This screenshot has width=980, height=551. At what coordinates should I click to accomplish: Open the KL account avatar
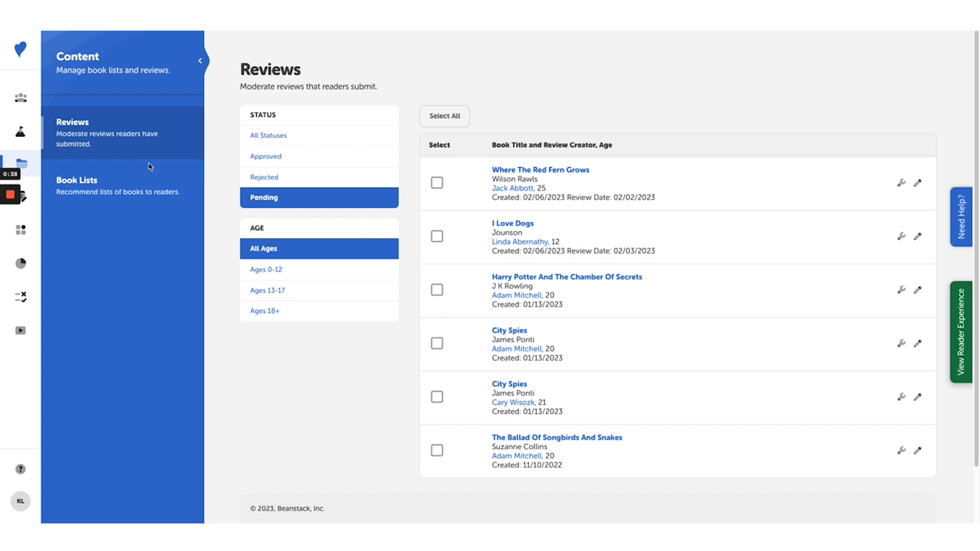pos(20,501)
